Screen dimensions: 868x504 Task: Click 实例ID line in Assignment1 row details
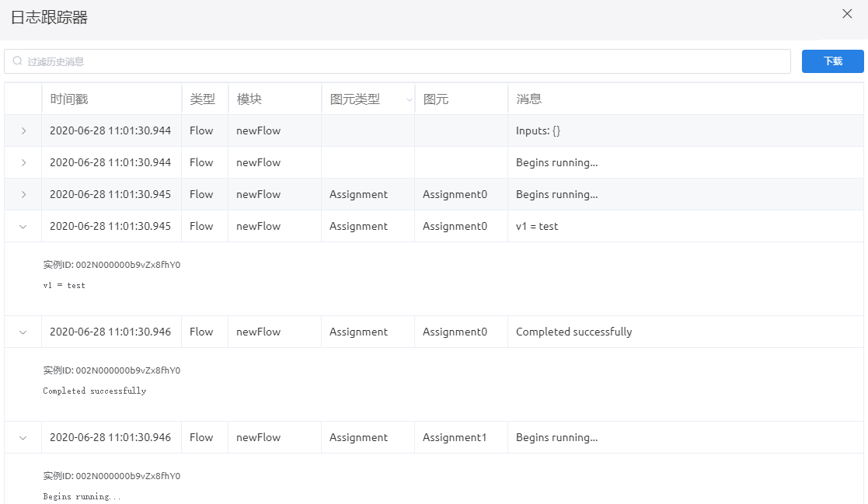coord(112,476)
